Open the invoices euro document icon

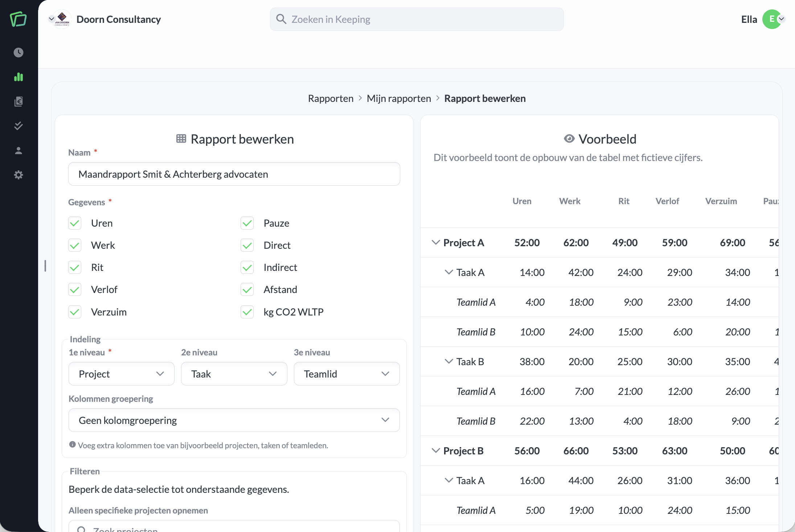[x=19, y=102]
